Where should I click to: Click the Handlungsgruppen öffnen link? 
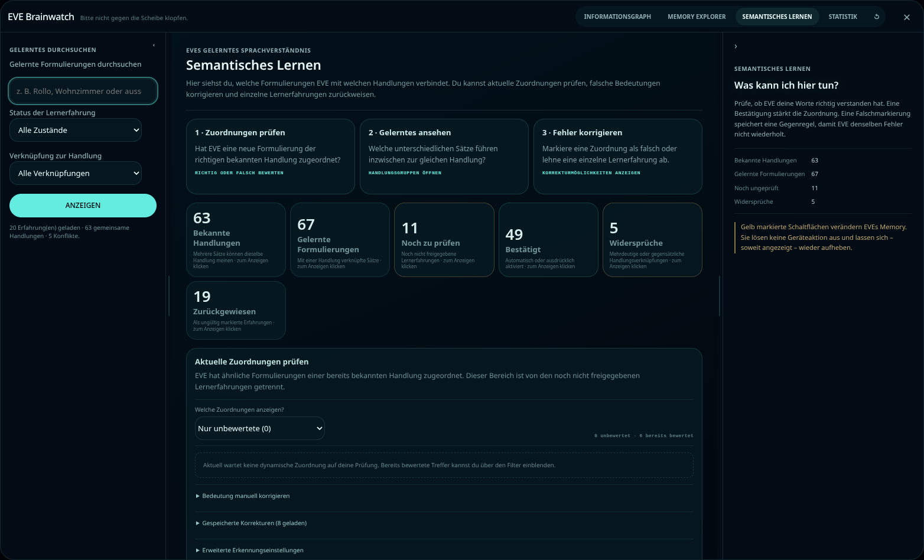pyautogui.click(x=405, y=173)
